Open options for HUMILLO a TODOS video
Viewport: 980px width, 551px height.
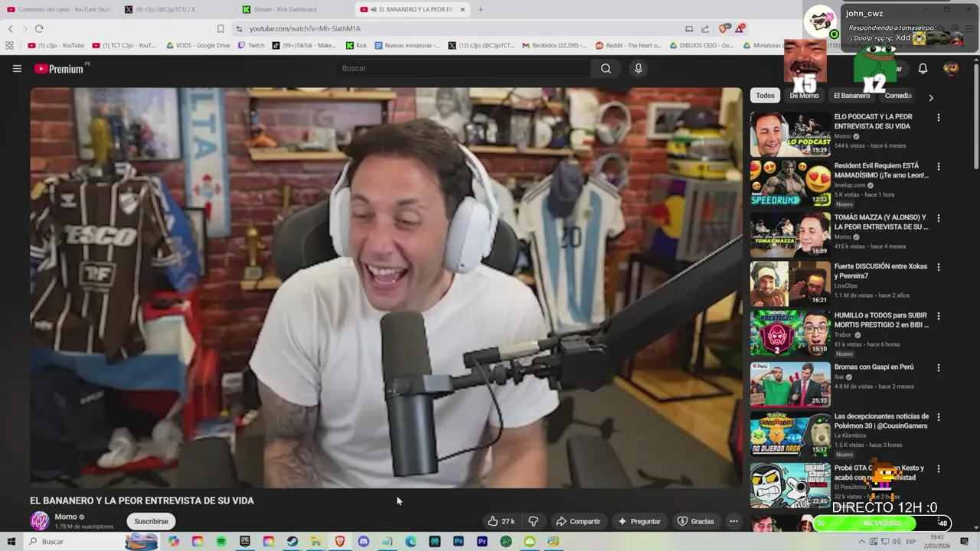click(x=939, y=316)
